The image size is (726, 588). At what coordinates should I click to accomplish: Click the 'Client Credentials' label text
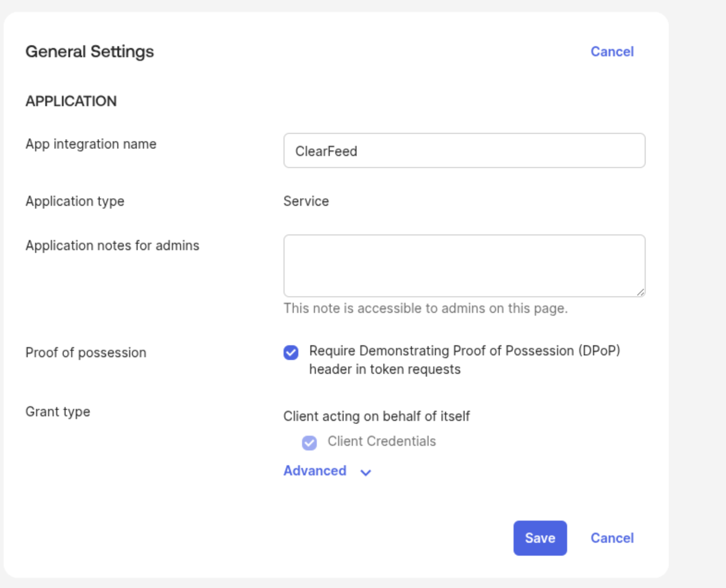point(381,442)
